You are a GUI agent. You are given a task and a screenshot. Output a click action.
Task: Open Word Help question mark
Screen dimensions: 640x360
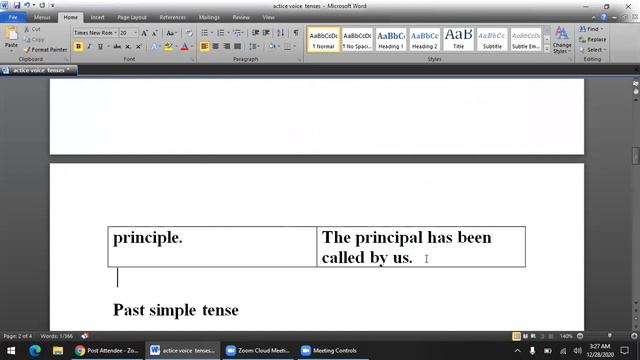point(604,17)
